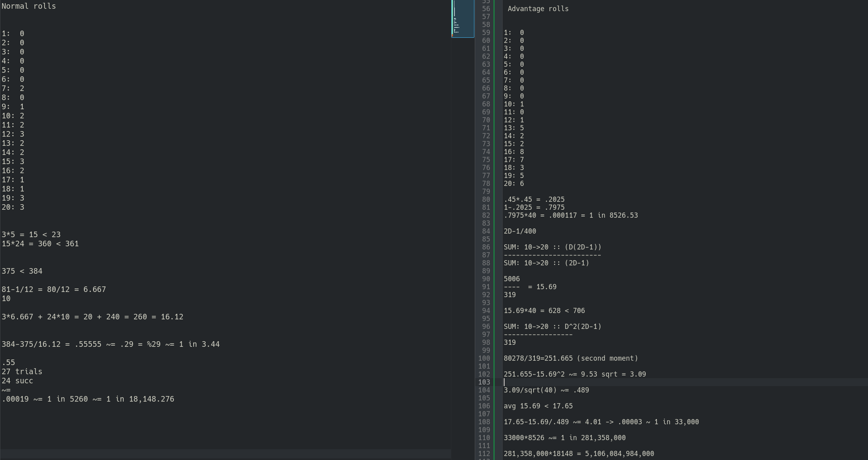Click line number 56 in gutter

coord(486,9)
